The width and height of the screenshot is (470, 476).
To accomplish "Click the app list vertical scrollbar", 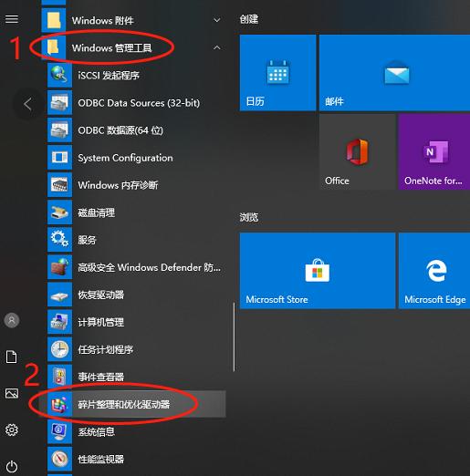I will [234, 337].
